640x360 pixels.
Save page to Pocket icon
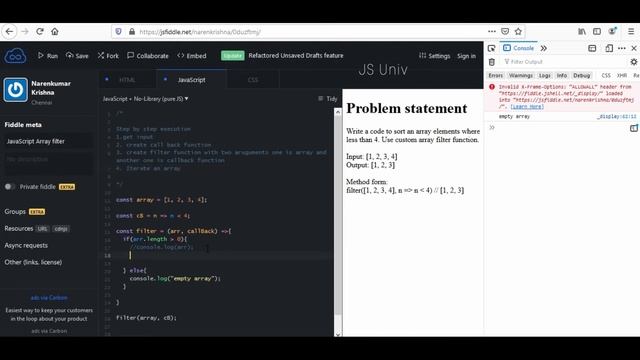tap(505, 31)
